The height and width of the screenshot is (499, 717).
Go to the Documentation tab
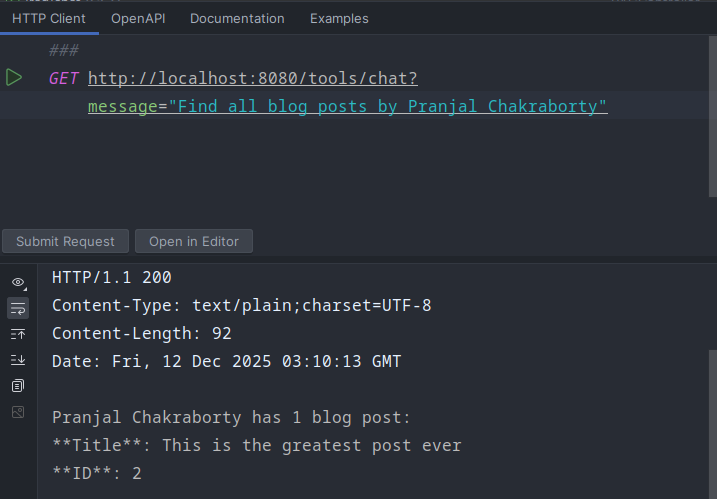[x=237, y=18]
